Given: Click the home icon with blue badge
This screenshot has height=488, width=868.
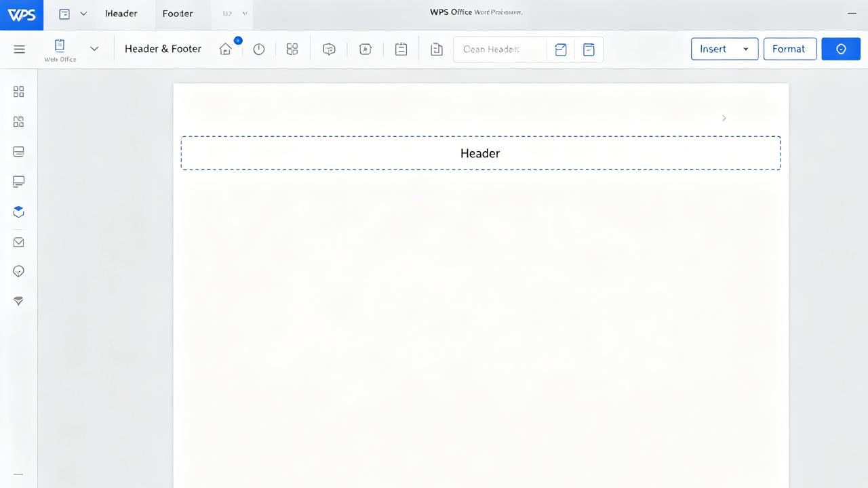Looking at the screenshot, I should point(226,49).
